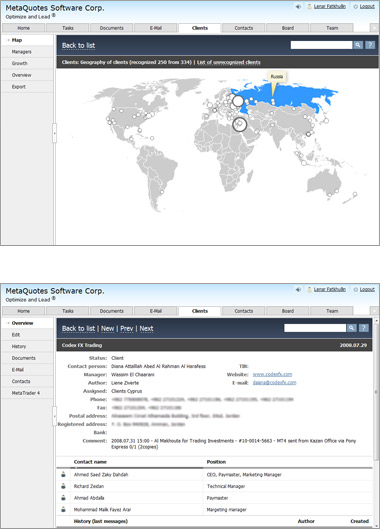Click person icon beside Ahmad Abdalla
The image size is (380, 529).
tap(63, 498)
